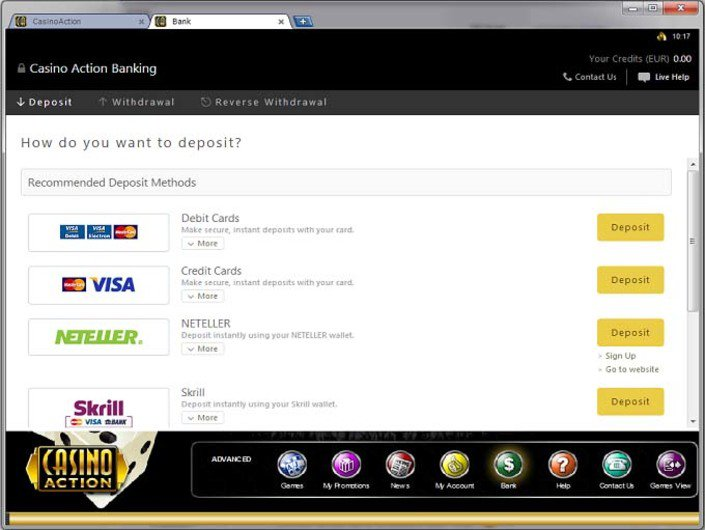Click the deposit methods scrollbar thumb
Screen dimensions: 705x530
(692, 241)
